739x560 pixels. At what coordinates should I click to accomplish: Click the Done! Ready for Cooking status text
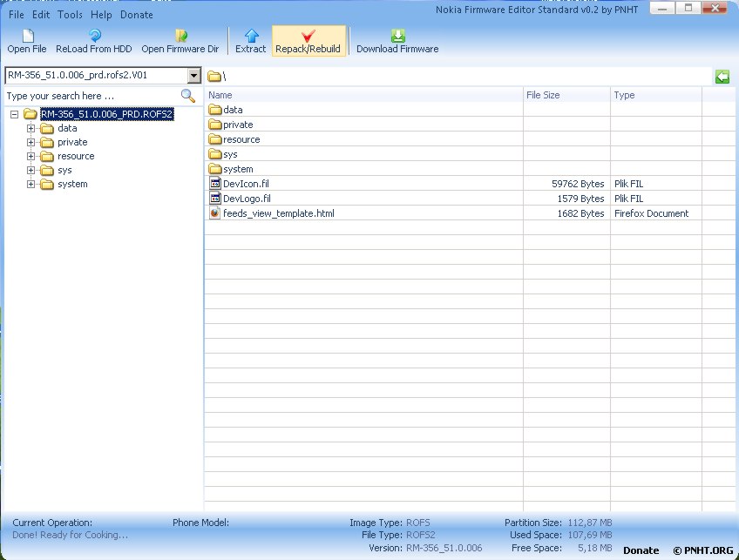click(71, 535)
